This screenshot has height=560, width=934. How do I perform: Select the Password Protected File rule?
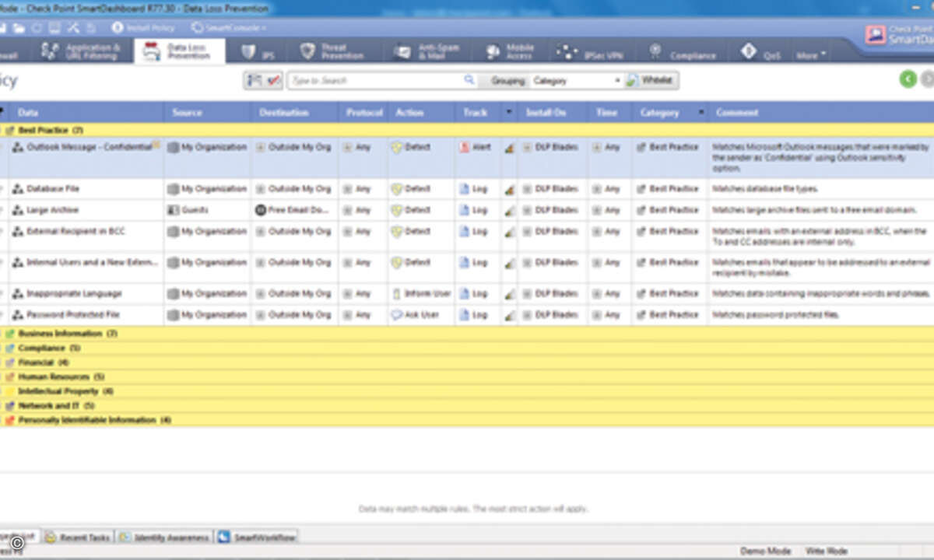(x=467, y=315)
